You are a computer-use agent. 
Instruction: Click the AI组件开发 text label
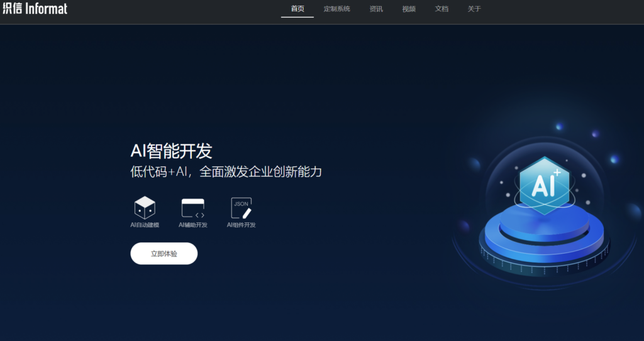point(241,225)
